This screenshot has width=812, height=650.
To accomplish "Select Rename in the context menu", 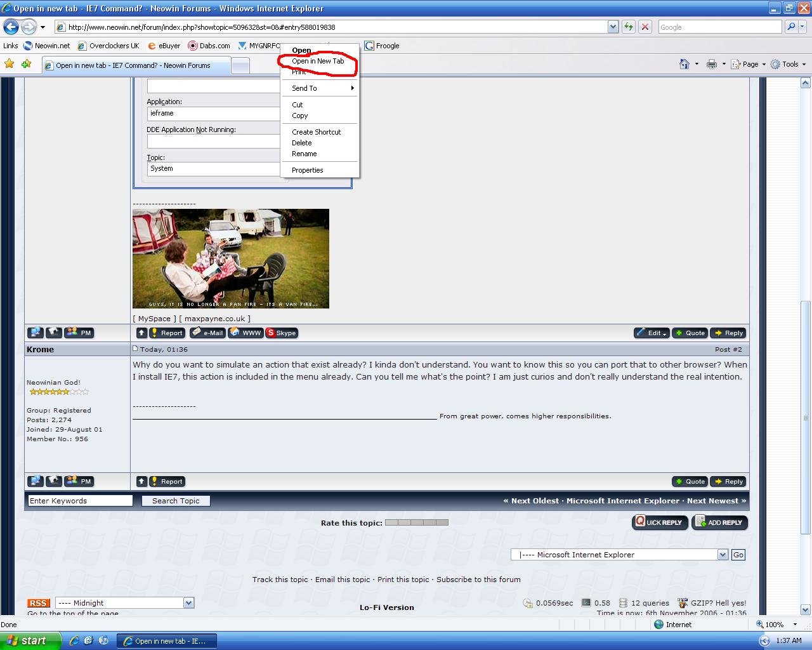I will click(304, 154).
